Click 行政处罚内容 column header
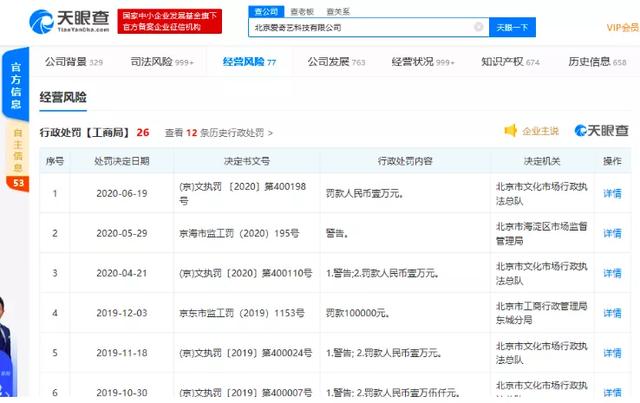 (405, 161)
